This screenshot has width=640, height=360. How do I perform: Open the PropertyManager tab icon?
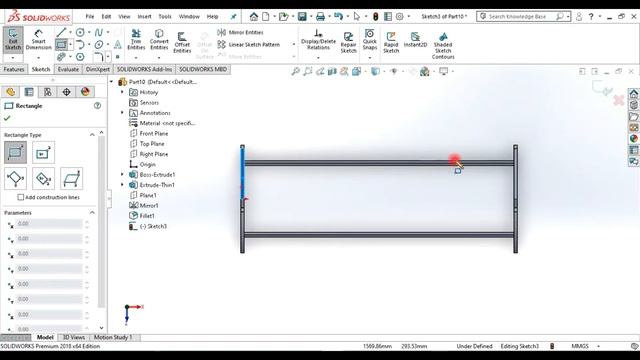click(x=29, y=92)
